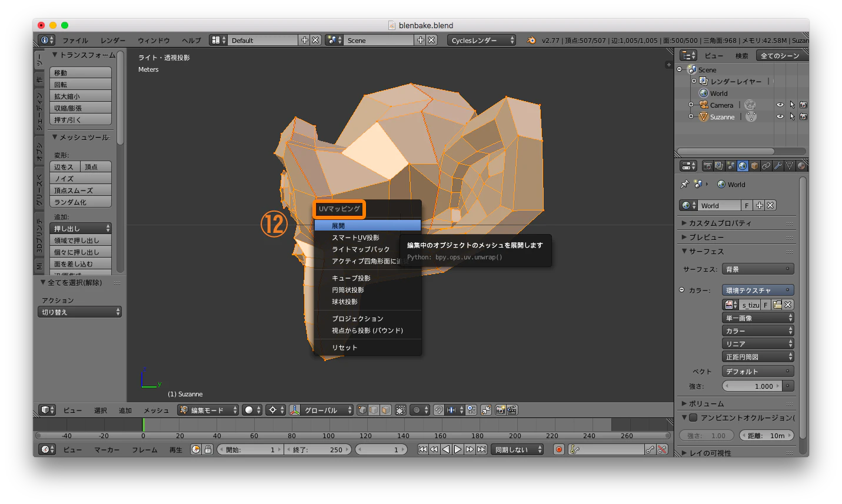Toggle limit selection to visible icon

pyautogui.click(x=400, y=410)
